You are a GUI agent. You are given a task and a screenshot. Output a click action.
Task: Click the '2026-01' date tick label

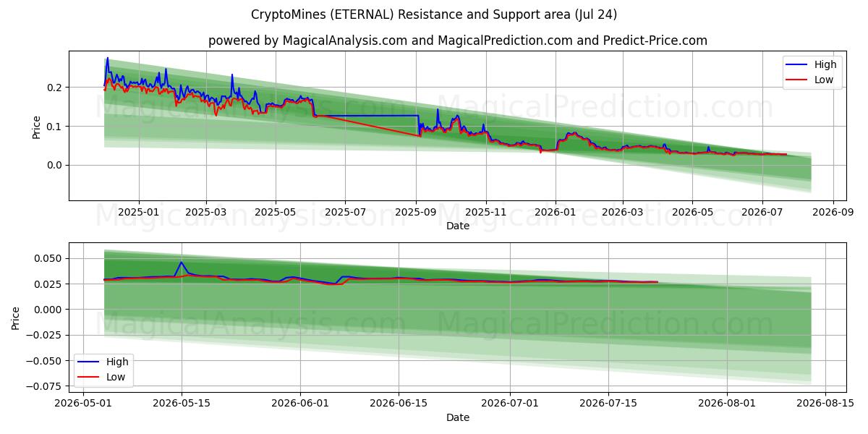[555, 212]
